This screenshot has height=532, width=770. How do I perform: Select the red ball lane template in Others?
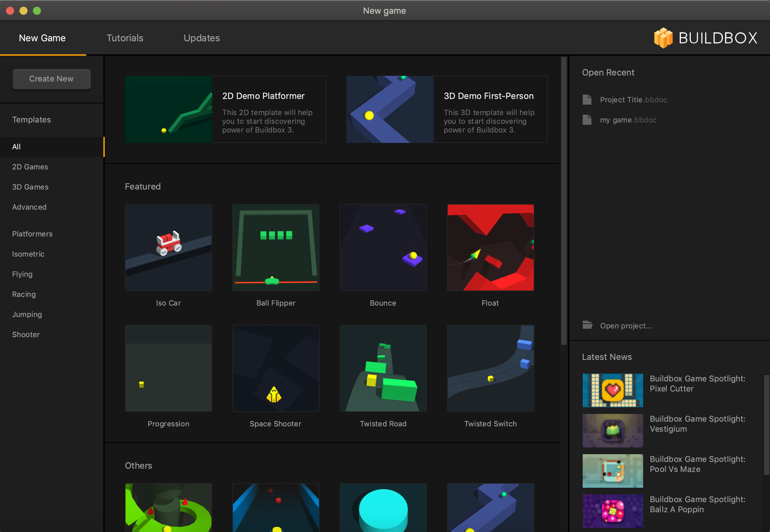click(x=276, y=507)
